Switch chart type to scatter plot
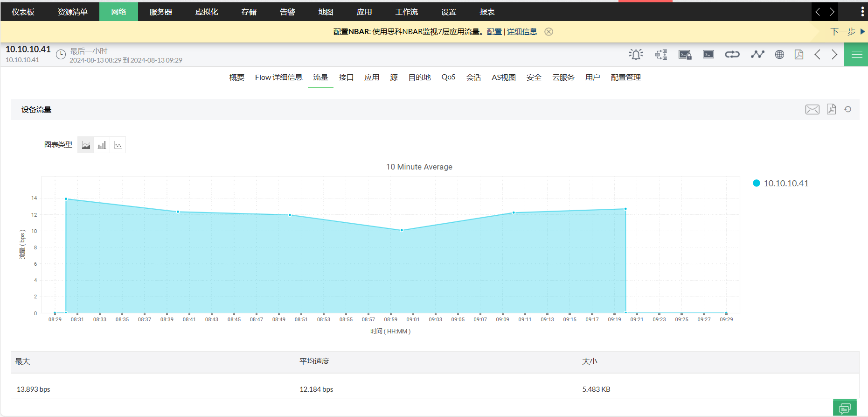This screenshot has height=417, width=868. point(118,145)
